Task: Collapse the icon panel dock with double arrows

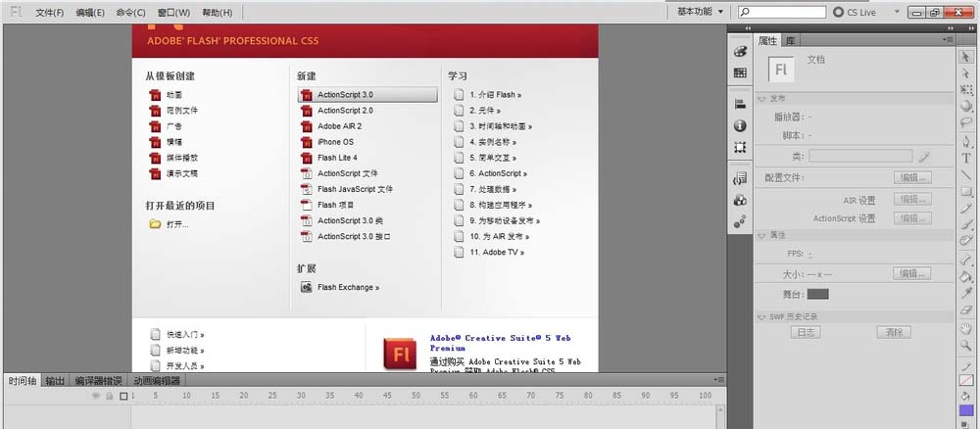Action: coord(748,28)
